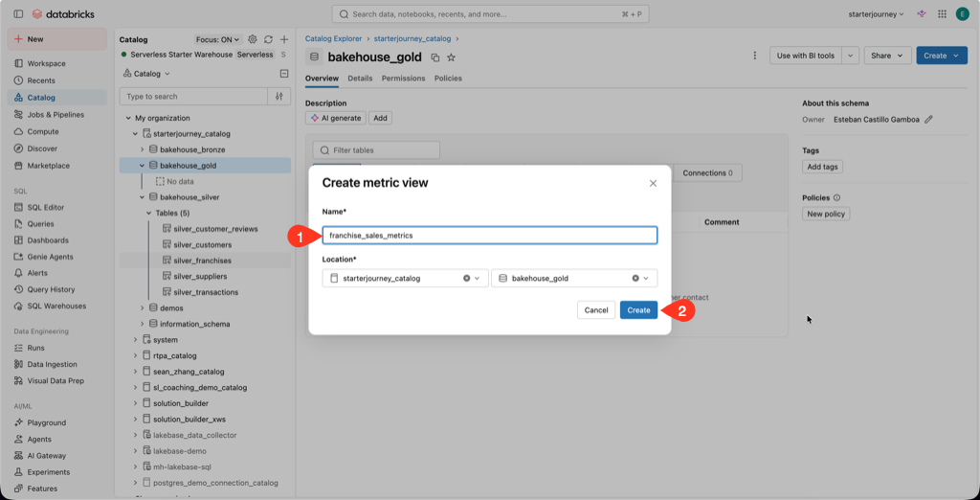Screen dimensions: 980x500
Task: Open the apps grid icon
Action: tap(942, 13)
